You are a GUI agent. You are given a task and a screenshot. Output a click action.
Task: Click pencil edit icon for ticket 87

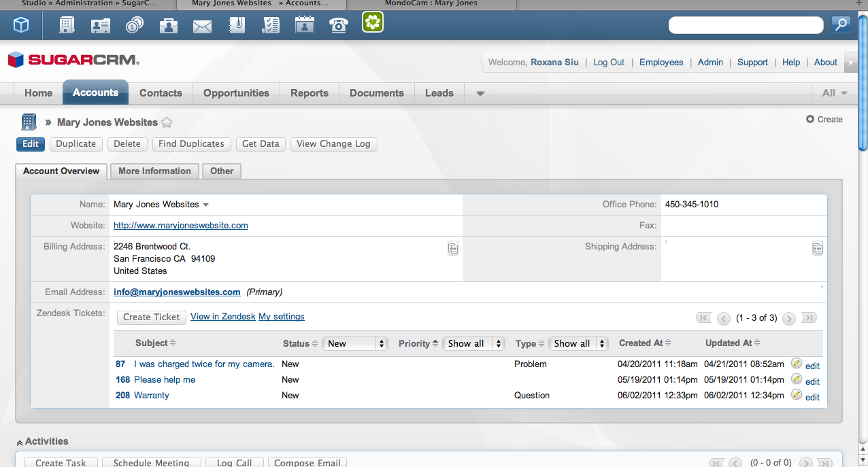click(797, 364)
